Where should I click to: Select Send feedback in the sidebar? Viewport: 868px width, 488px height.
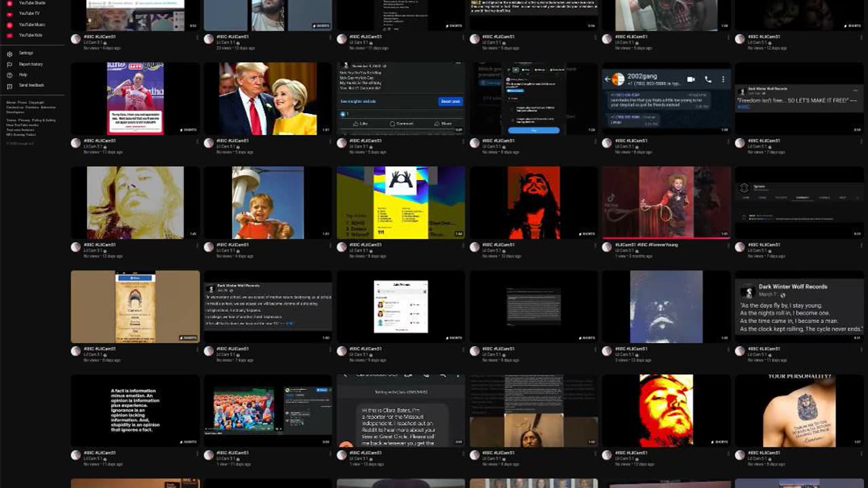pyautogui.click(x=31, y=85)
